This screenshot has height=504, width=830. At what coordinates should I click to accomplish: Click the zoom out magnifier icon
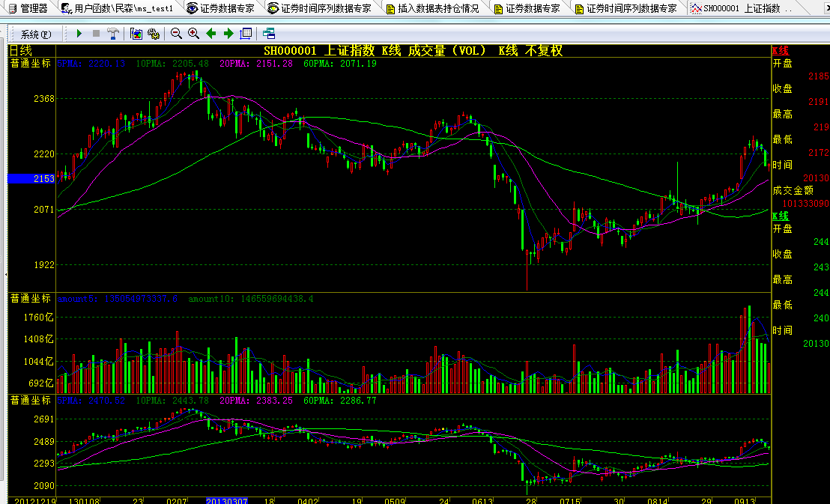(177, 34)
